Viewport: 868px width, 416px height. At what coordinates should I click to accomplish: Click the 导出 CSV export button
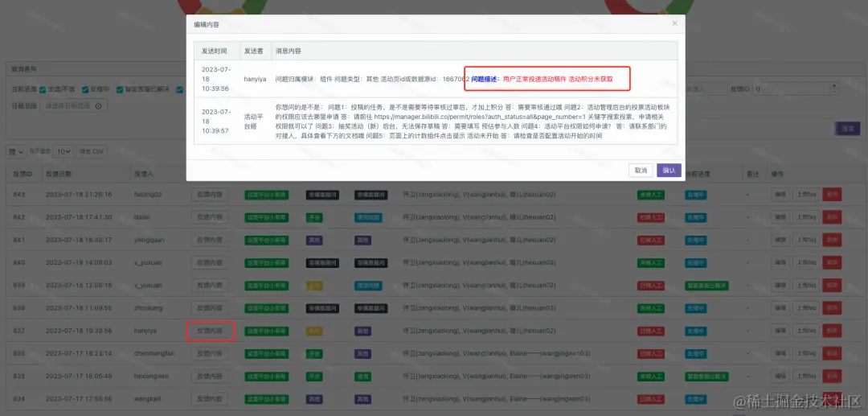pos(92,152)
